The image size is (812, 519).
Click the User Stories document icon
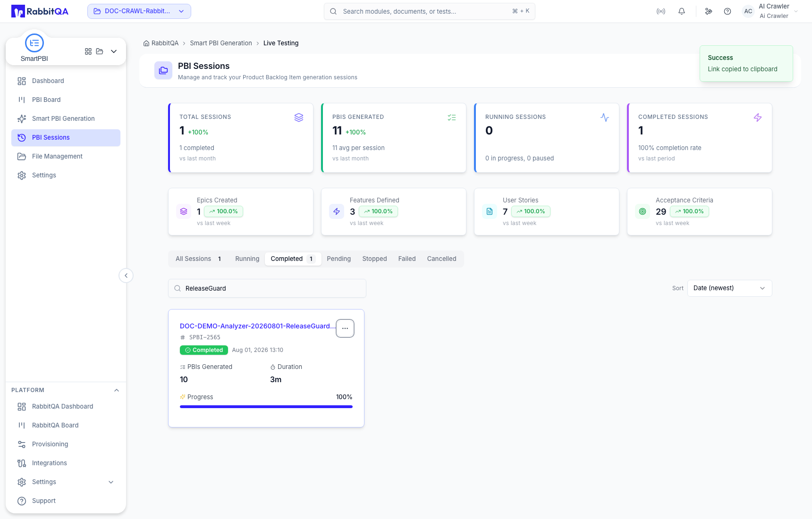coord(490,211)
